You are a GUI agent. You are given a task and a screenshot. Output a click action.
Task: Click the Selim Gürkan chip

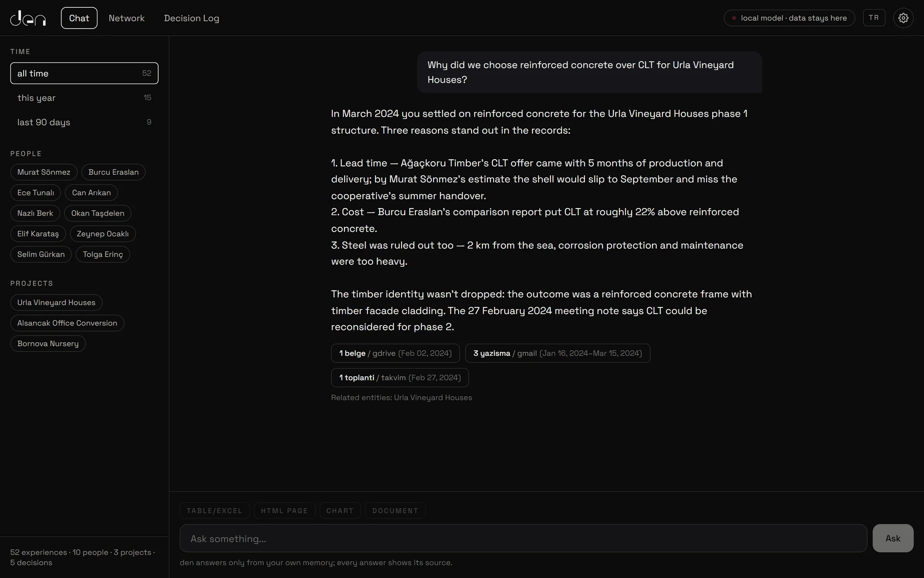(x=41, y=254)
